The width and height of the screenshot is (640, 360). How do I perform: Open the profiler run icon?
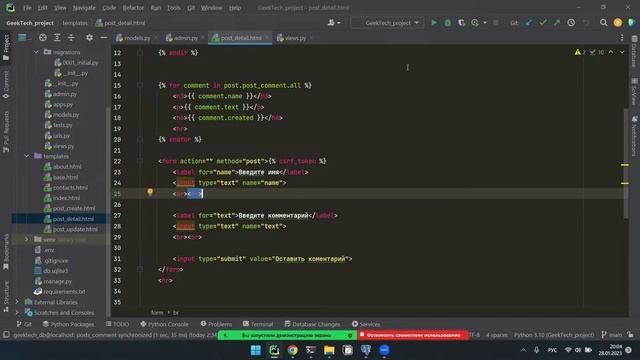475,23
